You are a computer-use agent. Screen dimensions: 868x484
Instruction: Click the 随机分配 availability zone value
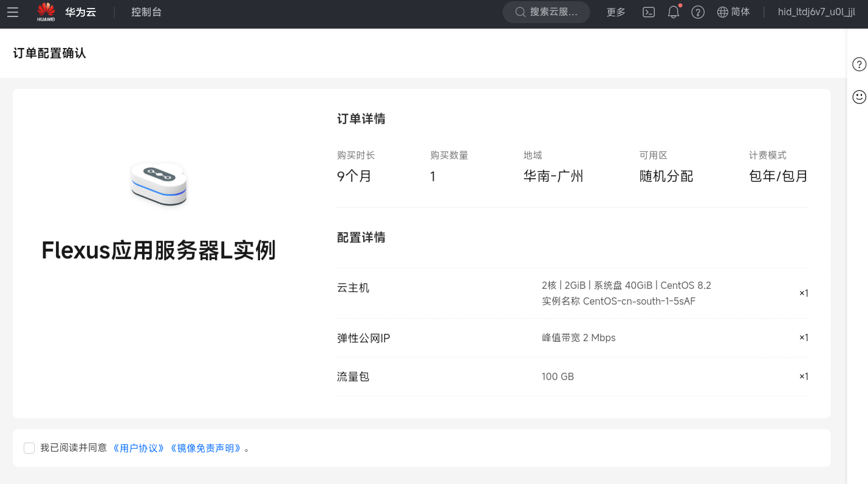point(666,176)
